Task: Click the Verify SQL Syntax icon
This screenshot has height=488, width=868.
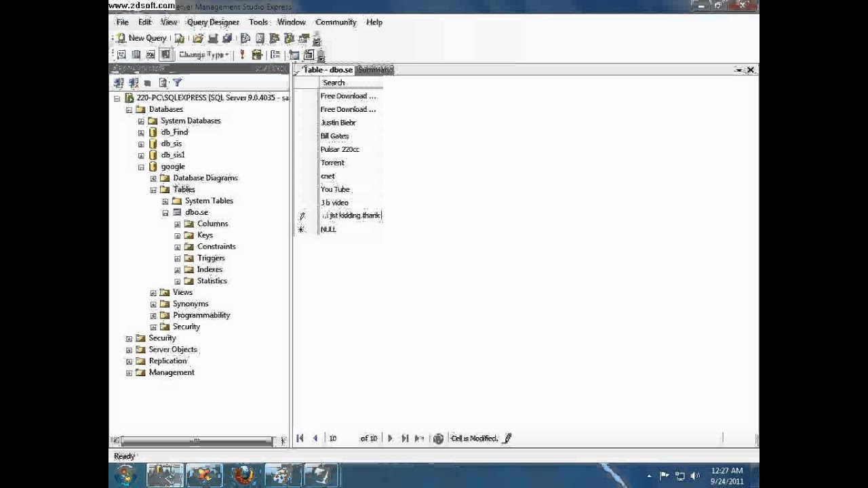Action: click(x=257, y=55)
